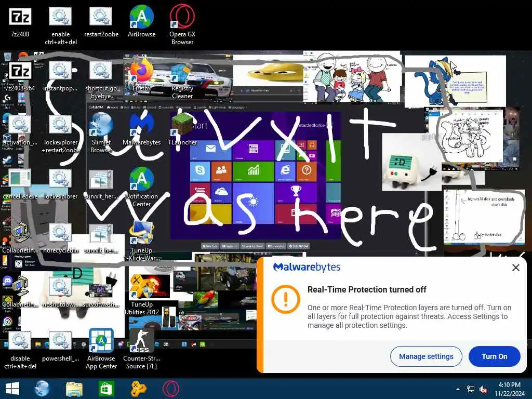The image size is (532, 399).
Task: Open the TuneUp wrench icon on the taskbar
Action: coord(138,389)
